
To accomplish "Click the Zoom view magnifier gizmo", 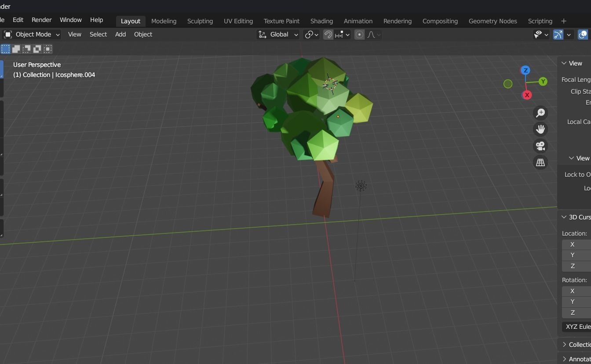I will (x=540, y=113).
